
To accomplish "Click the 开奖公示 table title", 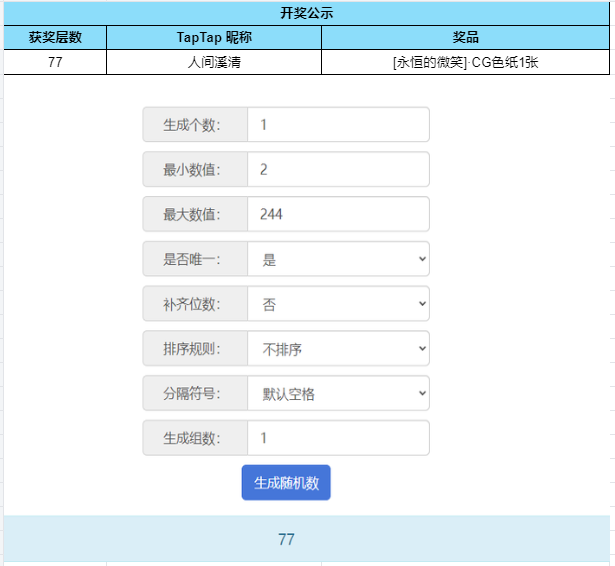I will (306, 14).
